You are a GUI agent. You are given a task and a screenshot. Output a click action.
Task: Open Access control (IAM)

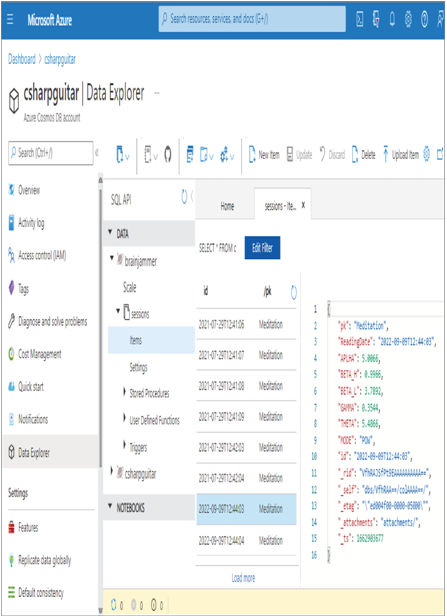[37, 256]
